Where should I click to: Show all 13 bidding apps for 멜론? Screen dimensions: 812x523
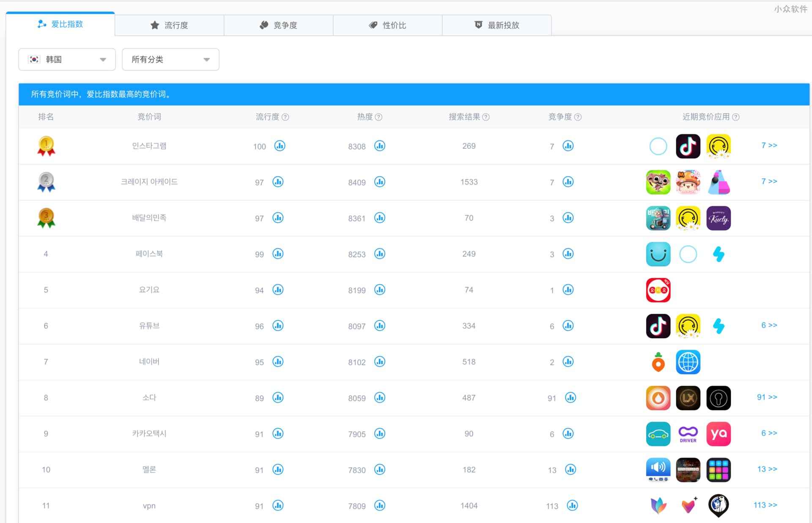coord(767,469)
